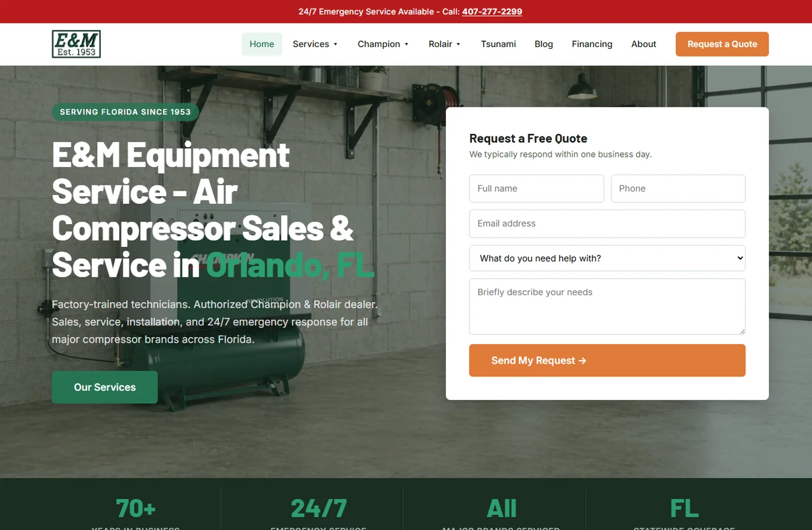The width and height of the screenshot is (812, 530).
Task: Click the 'FL' coverage statistic
Action: coord(684,508)
